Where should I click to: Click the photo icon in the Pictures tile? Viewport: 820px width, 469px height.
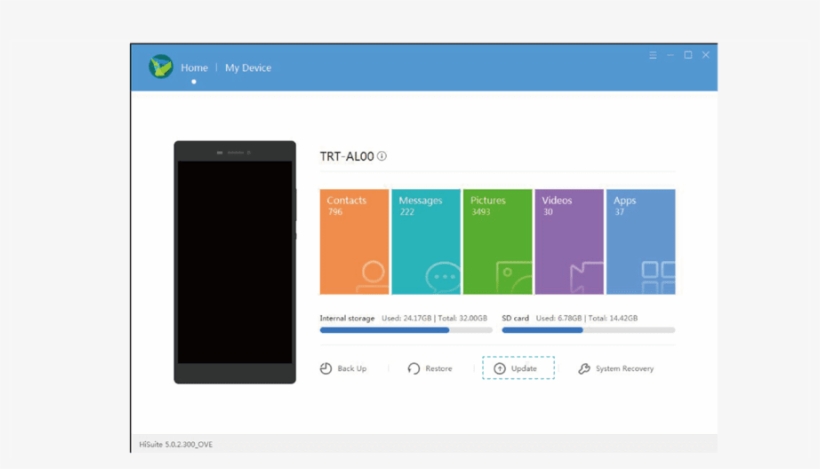tap(514, 277)
